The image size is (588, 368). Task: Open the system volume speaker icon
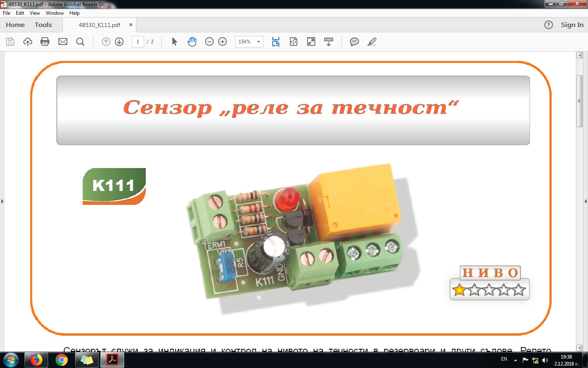point(545,360)
